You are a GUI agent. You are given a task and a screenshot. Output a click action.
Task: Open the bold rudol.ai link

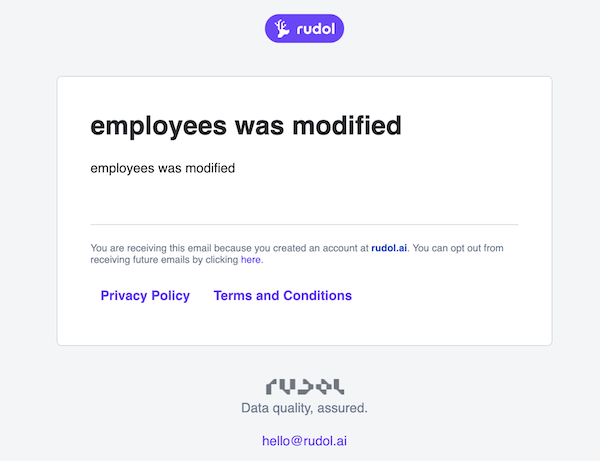coord(389,248)
